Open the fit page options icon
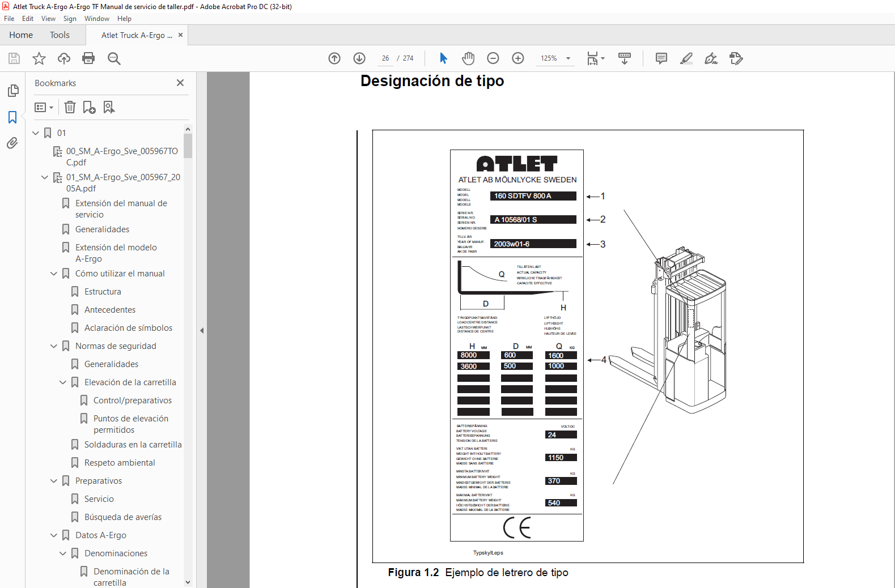Viewport: 895px width, 588px height. coord(595,58)
